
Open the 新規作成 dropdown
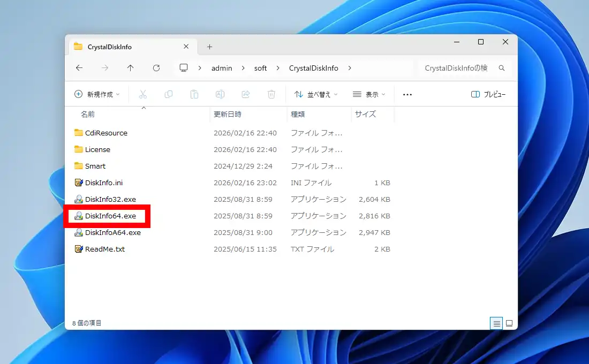(x=97, y=94)
